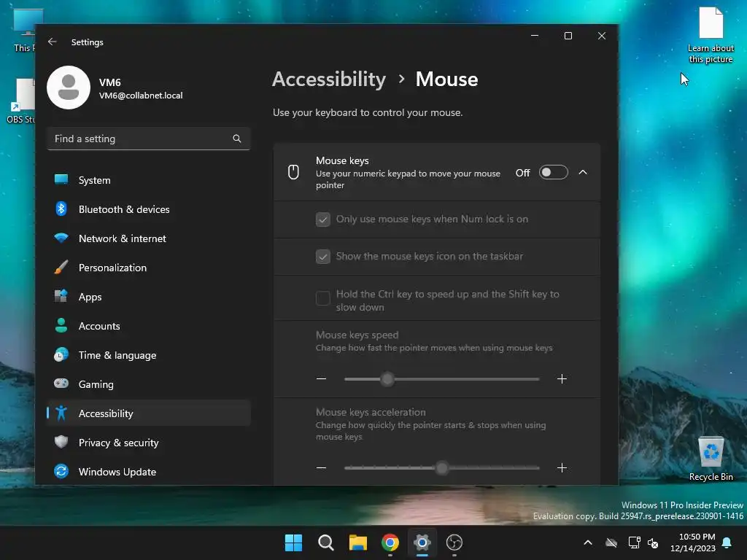Click the Network wifi icon in sidebar

pyautogui.click(x=61, y=238)
